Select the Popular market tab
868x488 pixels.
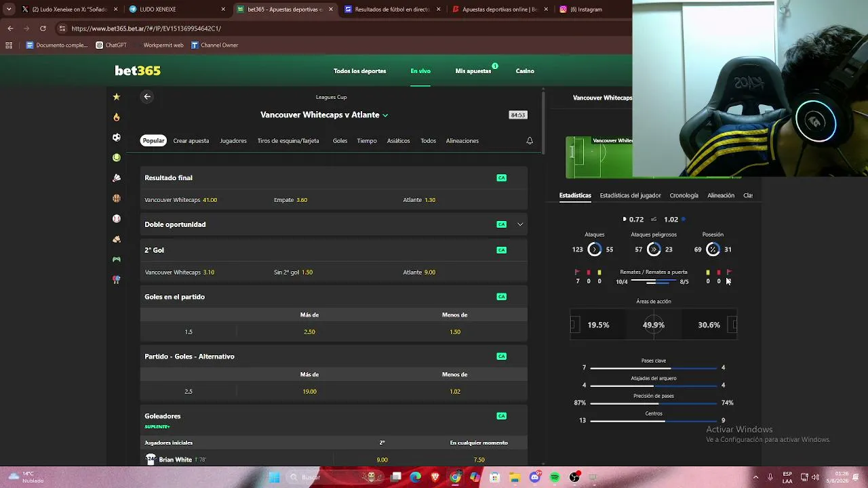pos(153,141)
